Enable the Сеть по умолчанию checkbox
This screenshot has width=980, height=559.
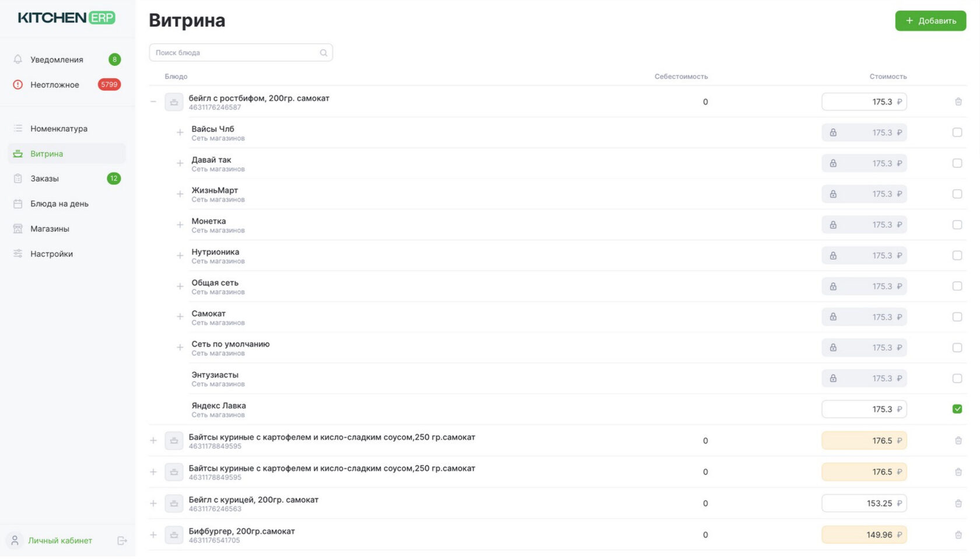click(x=957, y=348)
